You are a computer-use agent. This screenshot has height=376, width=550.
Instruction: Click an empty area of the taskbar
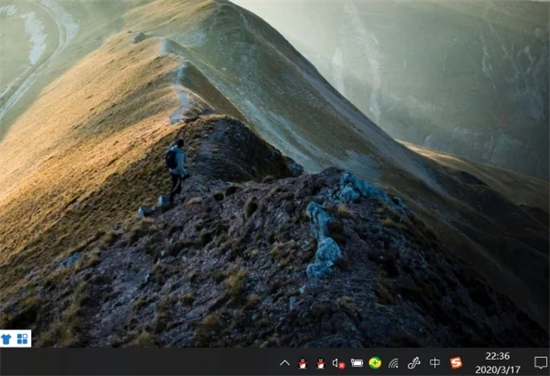[x=140, y=362]
